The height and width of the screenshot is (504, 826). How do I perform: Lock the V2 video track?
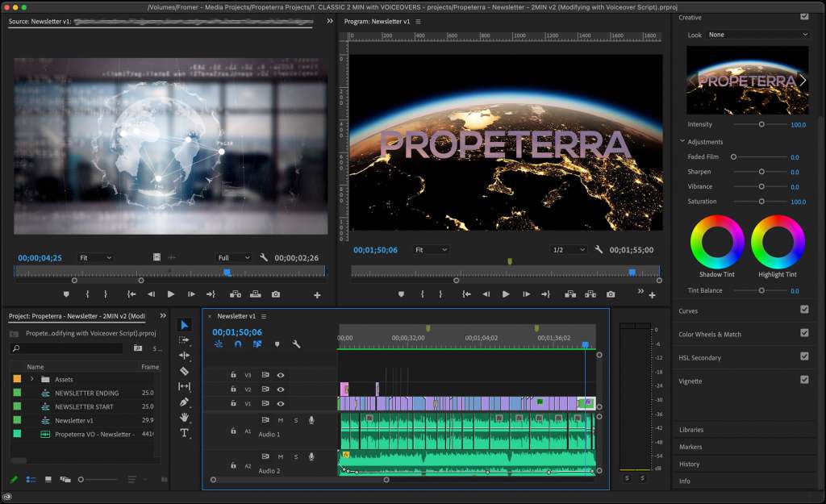tap(233, 389)
